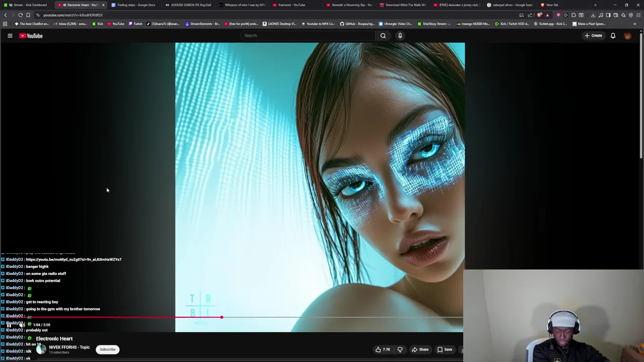Click the media control music note icon
The height and width of the screenshot is (362, 644).
click(x=600, y=15)
